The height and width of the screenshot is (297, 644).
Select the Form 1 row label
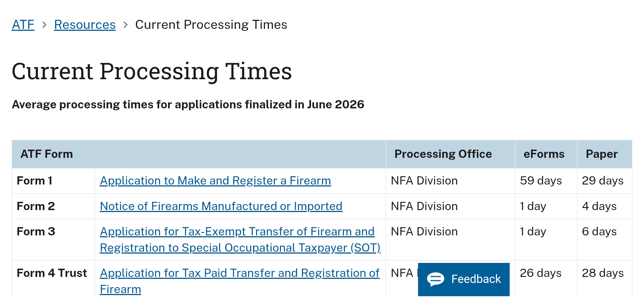[35, 181]
